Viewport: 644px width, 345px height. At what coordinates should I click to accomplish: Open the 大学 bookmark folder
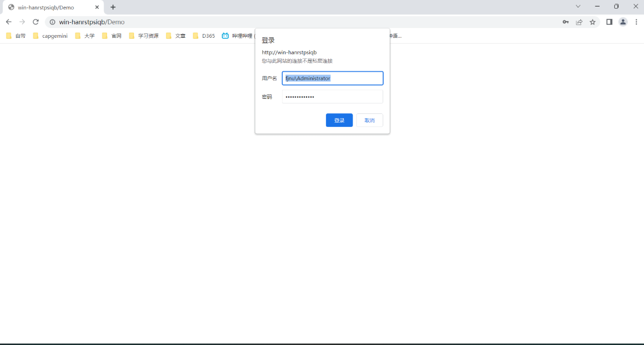(85, 36)
